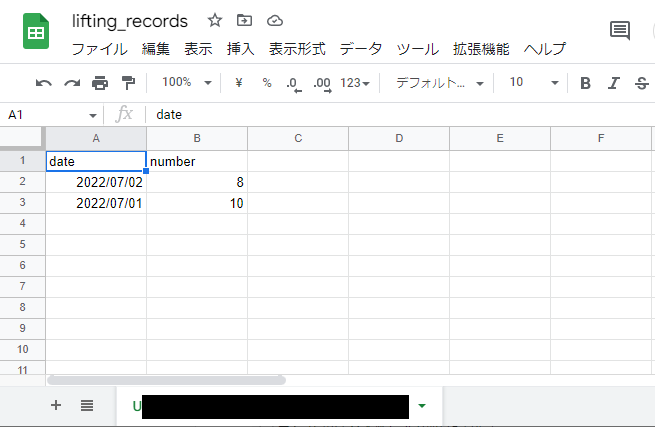This screenshot has height=427, width=655.
Task: Toggle italic formatting
Action: click(613, 83)
